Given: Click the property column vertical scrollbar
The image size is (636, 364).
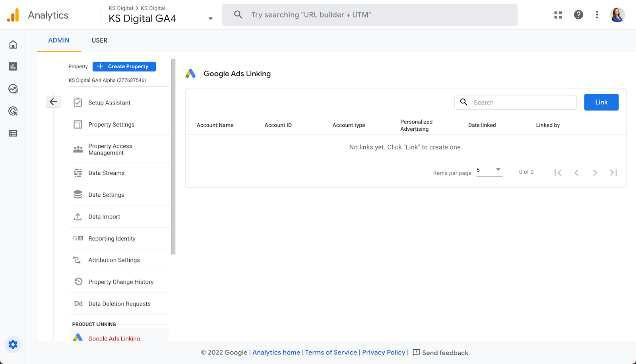Looking at the screenshot, I should [173, 157].
